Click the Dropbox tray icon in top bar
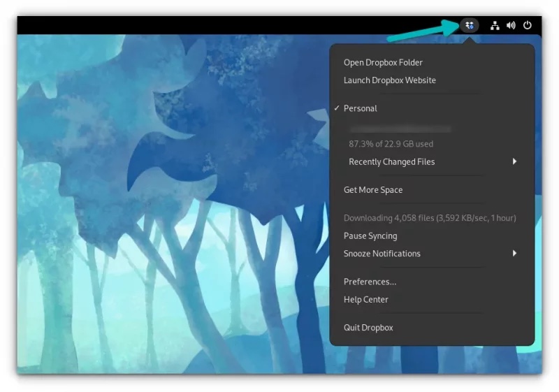Image resolution: width=559 pixels, height=392 pixels. click(469, 25)
